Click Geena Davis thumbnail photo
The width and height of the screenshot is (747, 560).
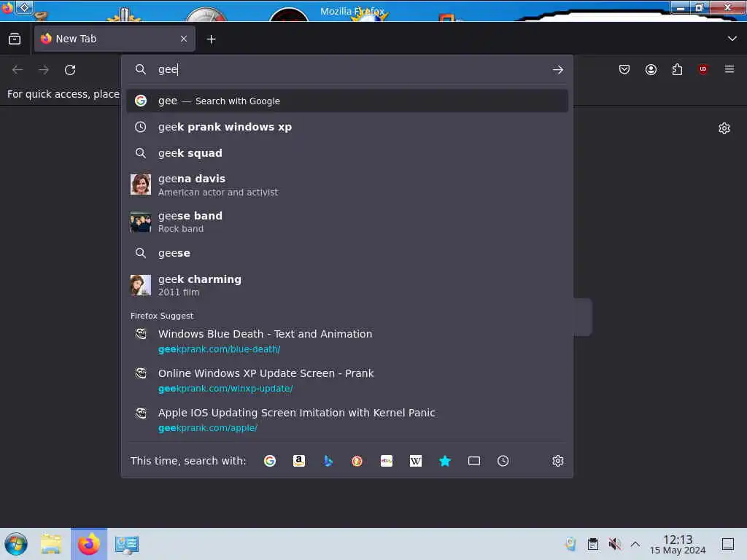tap(141, 184)
